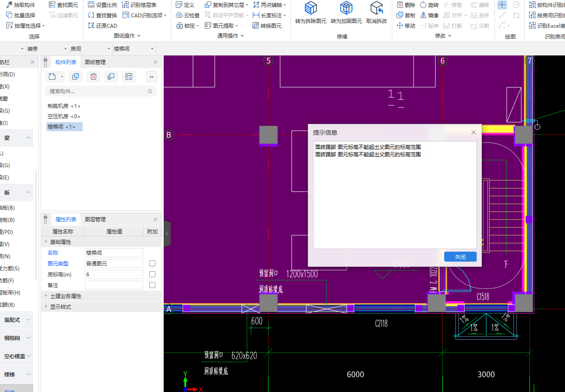Select 转为加固图元 reinforcement element tool
This screenshot has height=392, width=565.
point(346,13)
